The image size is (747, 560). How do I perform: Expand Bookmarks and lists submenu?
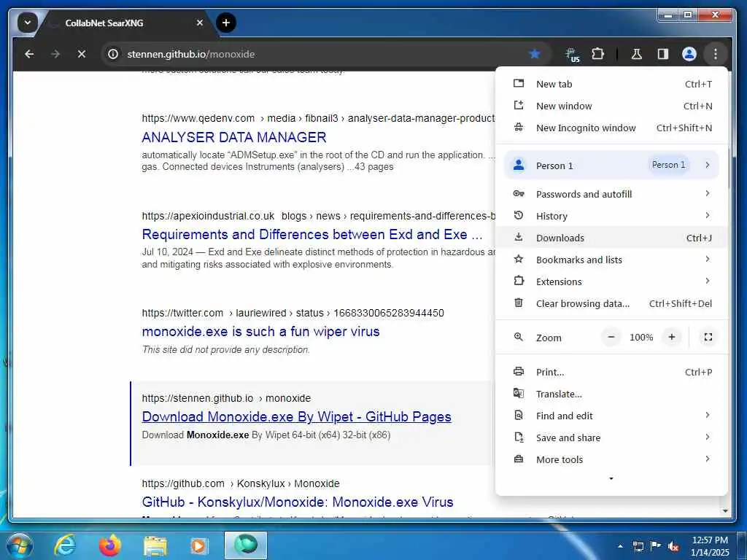(x=612, y=260)
